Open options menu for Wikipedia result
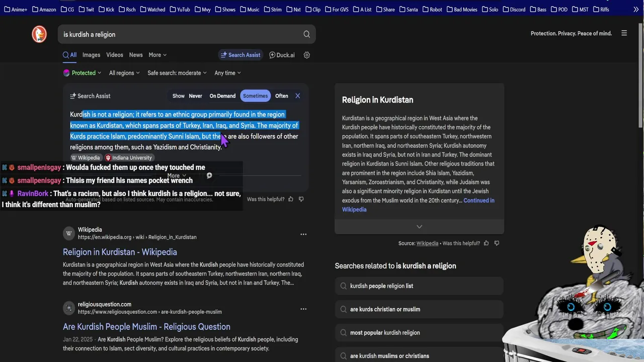Viewport: 644px width, 362px height. 303,234
